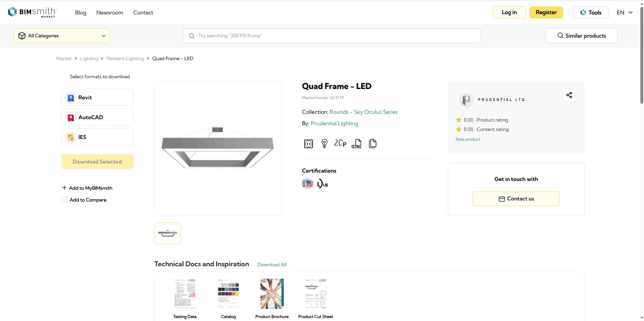Select the light bulb specification icon
The image size is (644, 321).
(x=324, y=143)
